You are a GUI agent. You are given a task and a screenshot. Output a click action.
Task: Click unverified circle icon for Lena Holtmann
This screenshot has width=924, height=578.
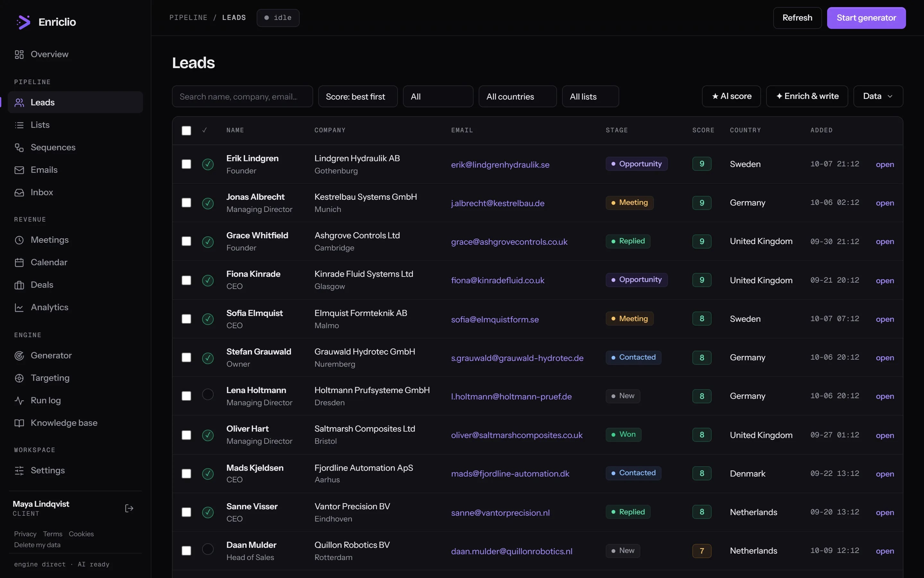(208, 395)
